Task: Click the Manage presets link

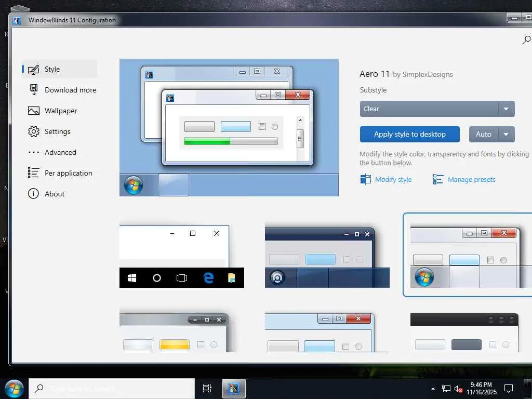Action: coord(471,179)
